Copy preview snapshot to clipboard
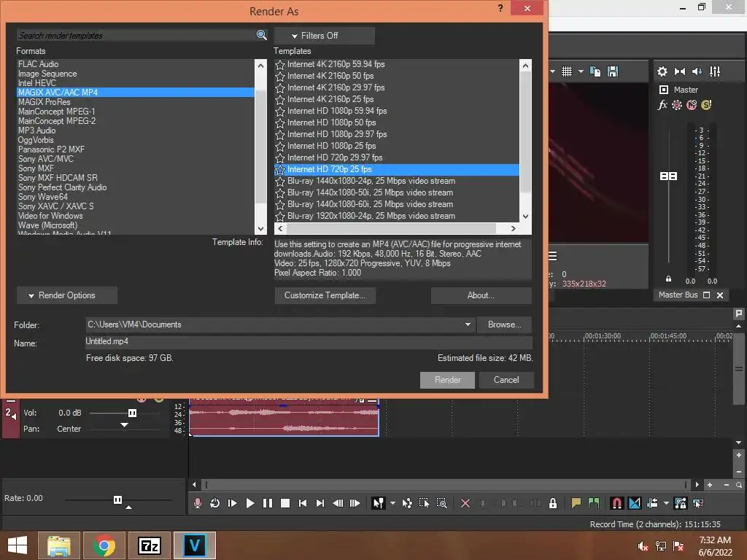The height and width of the screenshot is (560, 747). [595, 71]
